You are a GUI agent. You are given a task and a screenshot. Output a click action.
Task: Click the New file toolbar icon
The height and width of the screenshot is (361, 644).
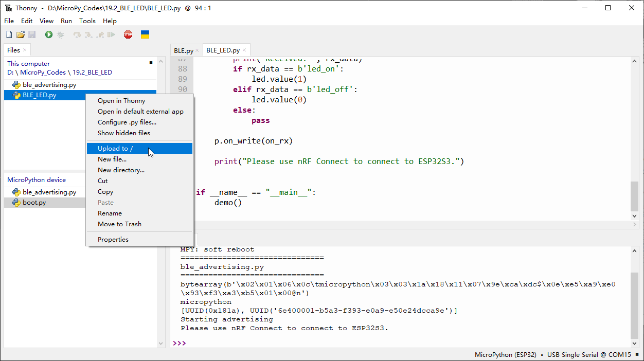point(9,34)
